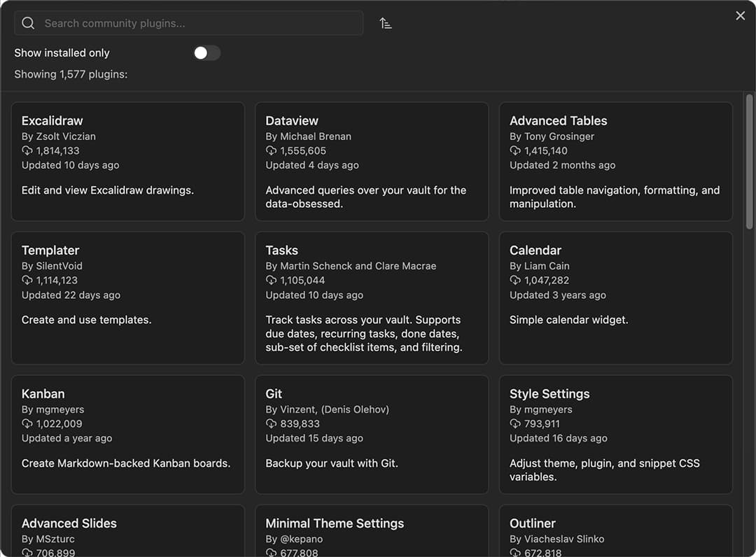
Task: Click author text 'By SilentVoid'
Action: (x=52, y=267)
